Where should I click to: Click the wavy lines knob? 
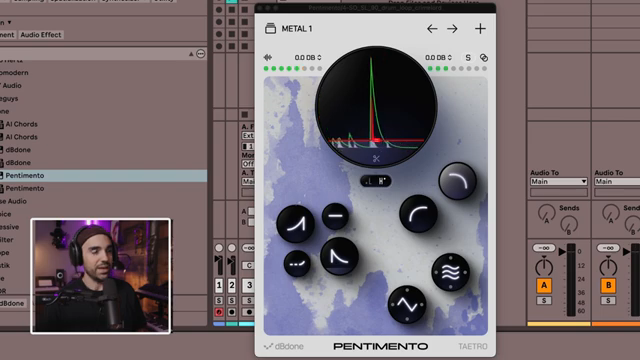point(451,272)
